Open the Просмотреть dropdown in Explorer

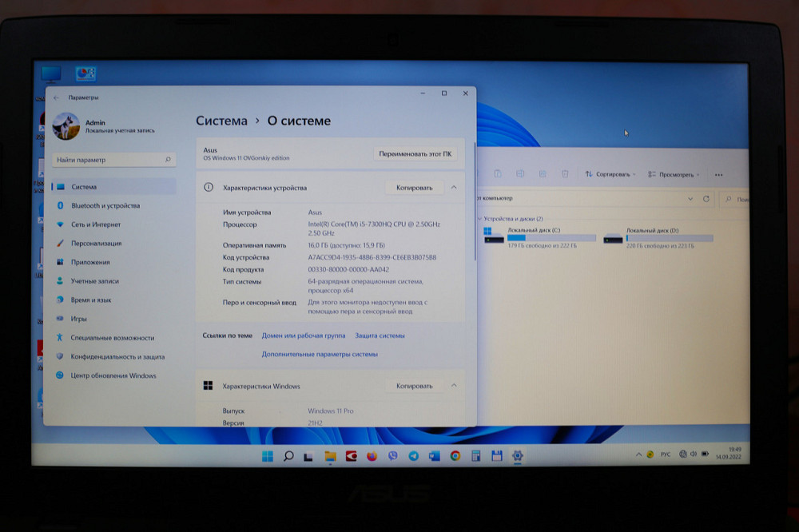coord(674,174)
